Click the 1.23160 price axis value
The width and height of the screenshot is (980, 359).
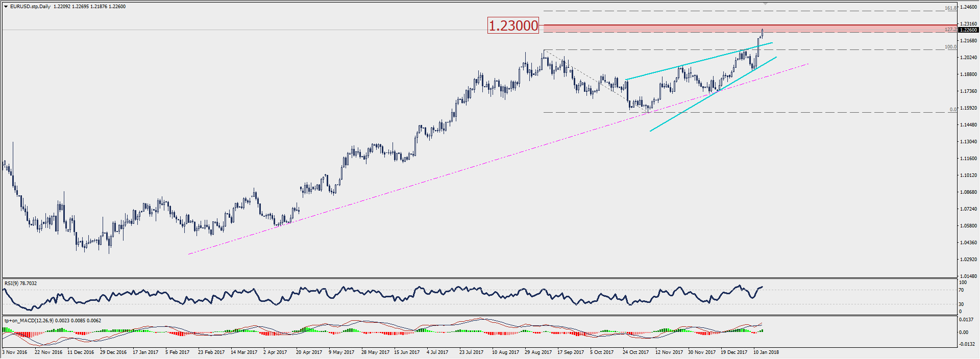(x=969, y=24)
